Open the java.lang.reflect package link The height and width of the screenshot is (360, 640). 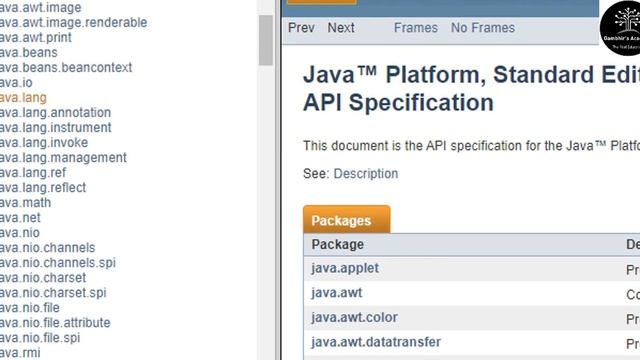point(43,187)
